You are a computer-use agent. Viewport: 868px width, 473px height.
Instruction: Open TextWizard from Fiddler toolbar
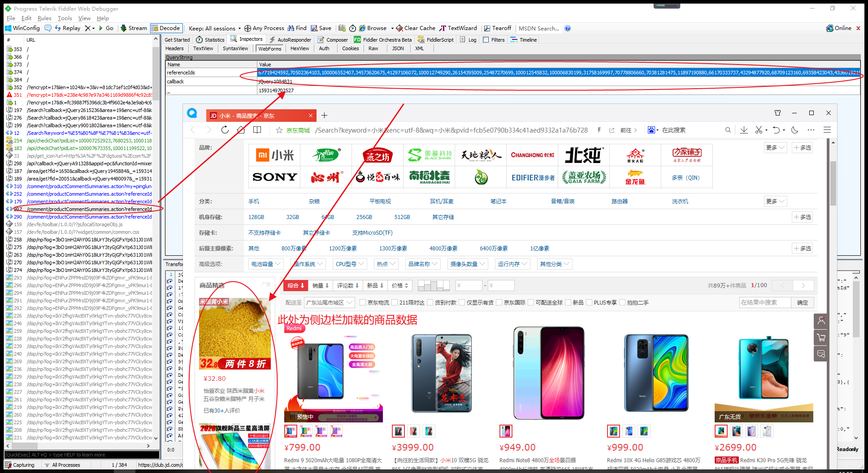click(458, 28)
